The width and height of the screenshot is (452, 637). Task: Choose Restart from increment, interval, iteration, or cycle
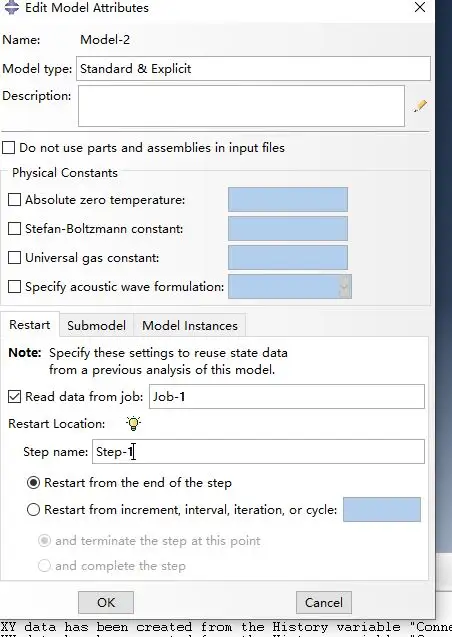[x=33, y=509]
